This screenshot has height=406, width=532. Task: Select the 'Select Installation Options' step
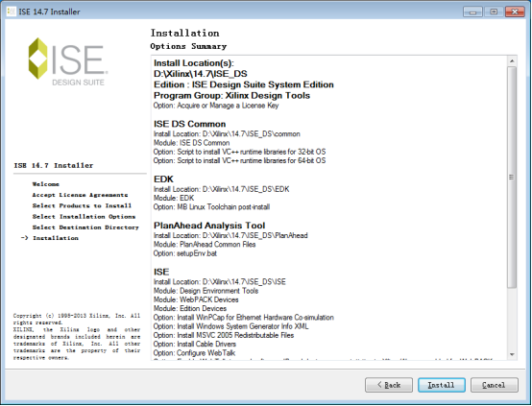[x=84, y=217]
